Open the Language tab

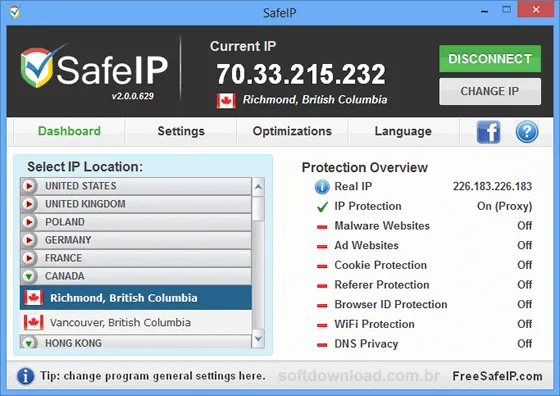coord(403,131)
